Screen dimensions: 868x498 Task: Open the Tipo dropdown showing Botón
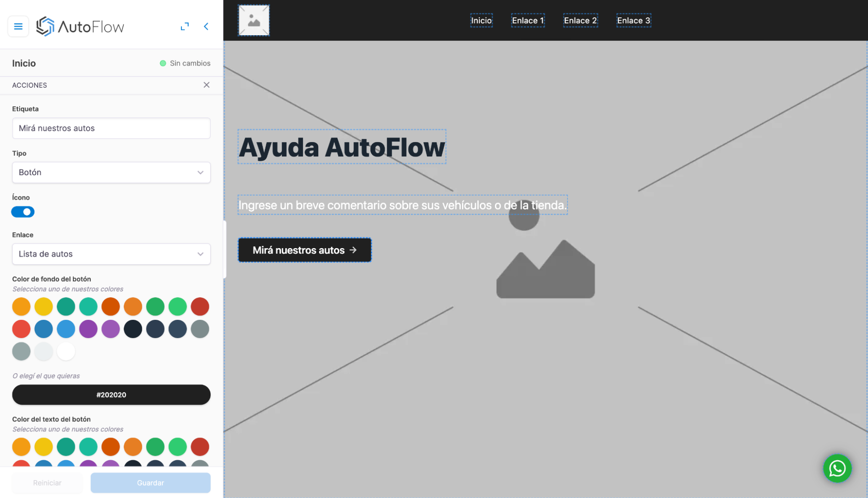pyautogui.click(x=111, y=173)
